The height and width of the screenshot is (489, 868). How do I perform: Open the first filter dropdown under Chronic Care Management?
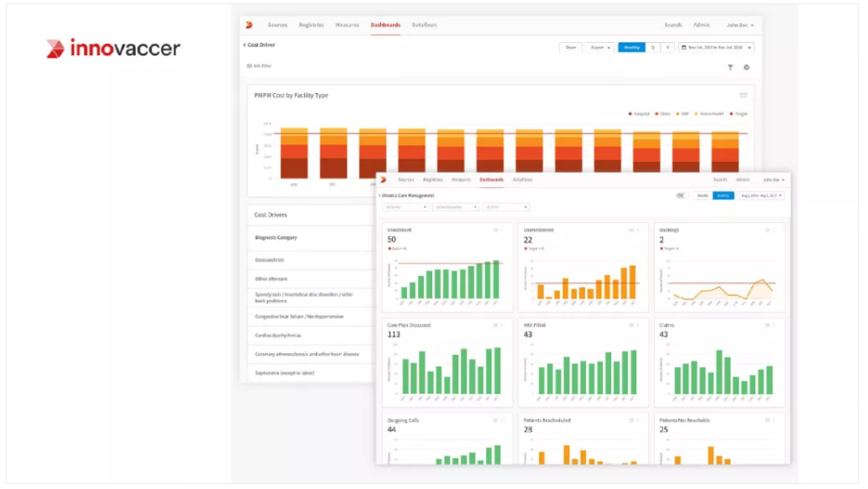[x=405, y=207]
